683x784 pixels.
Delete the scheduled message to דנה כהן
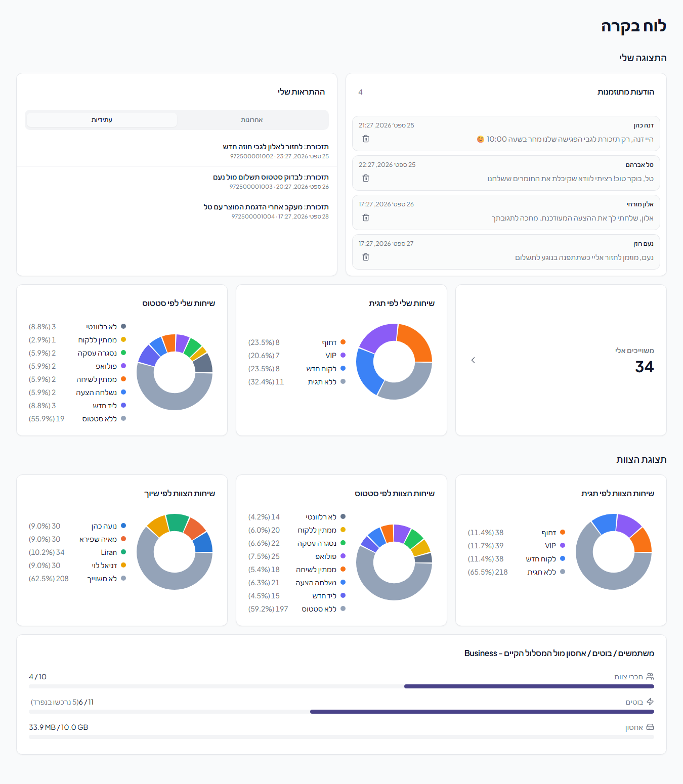[366, 139]
